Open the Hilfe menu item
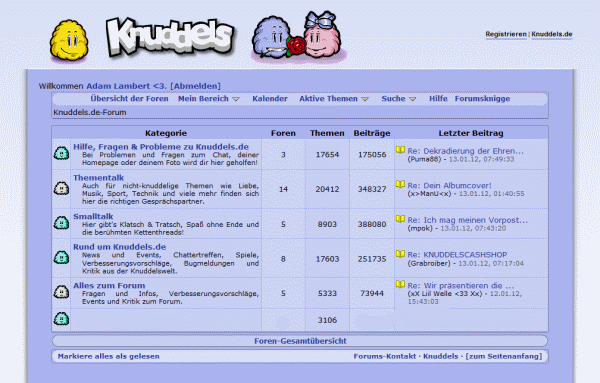 [x=438, y=99]
